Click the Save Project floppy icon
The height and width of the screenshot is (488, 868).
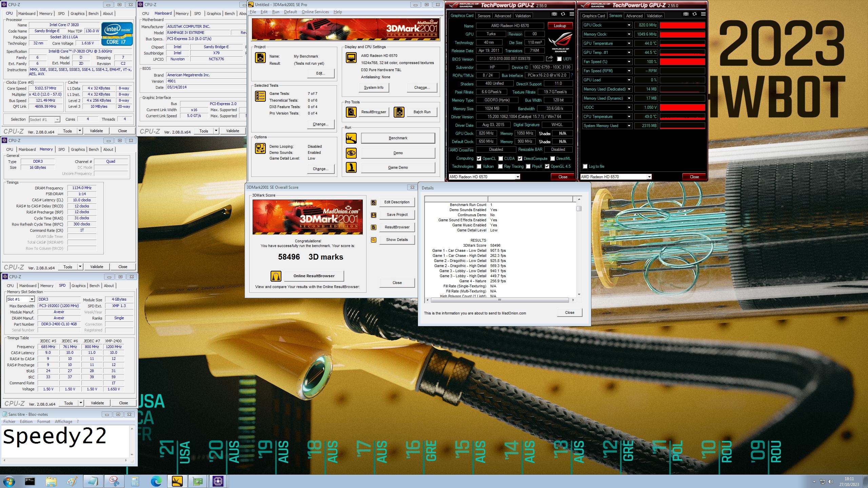(373, 215)
